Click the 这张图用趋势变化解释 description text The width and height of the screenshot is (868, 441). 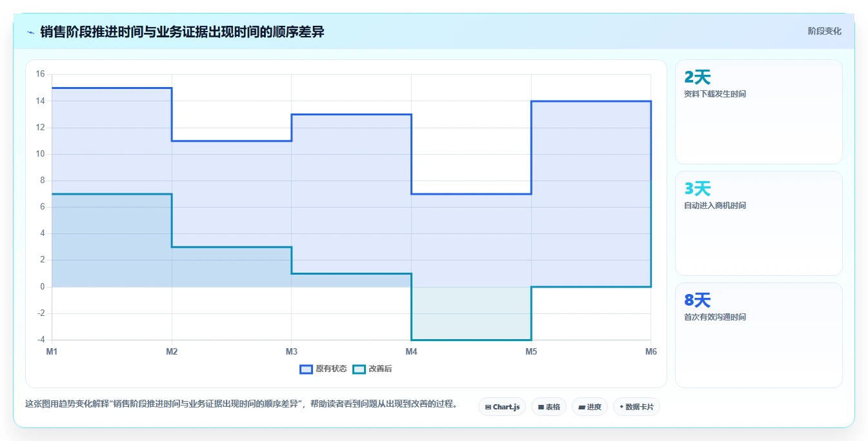[241, 404]
